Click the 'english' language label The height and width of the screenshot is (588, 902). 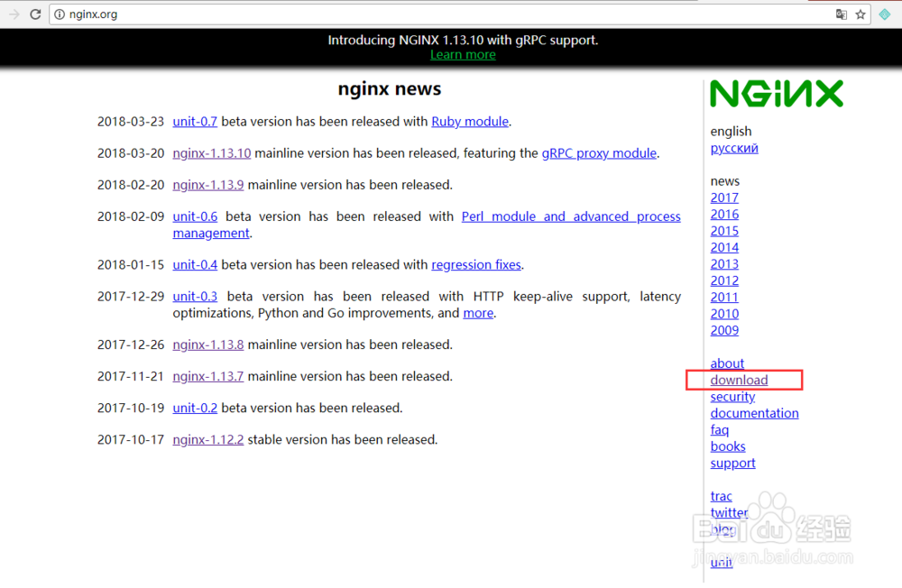pos(731,131)
